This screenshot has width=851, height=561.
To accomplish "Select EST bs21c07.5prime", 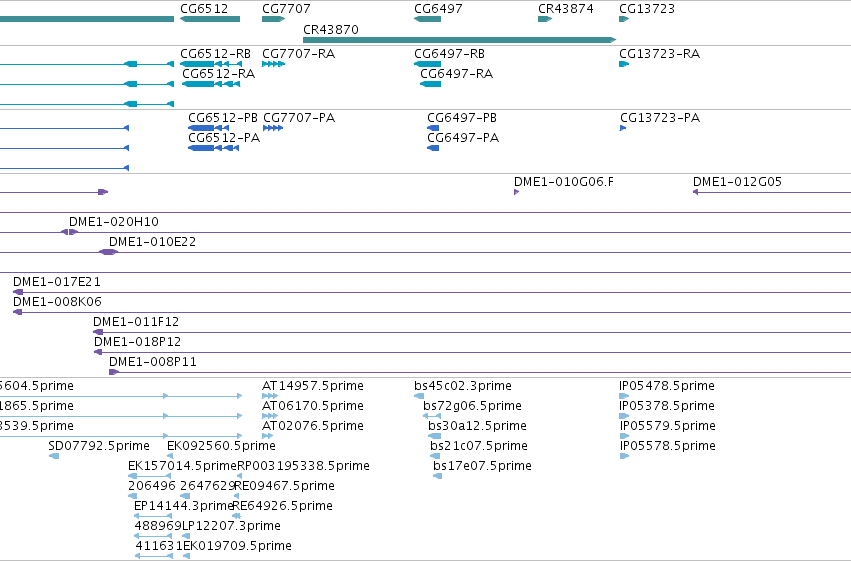I will pos(435,456).
